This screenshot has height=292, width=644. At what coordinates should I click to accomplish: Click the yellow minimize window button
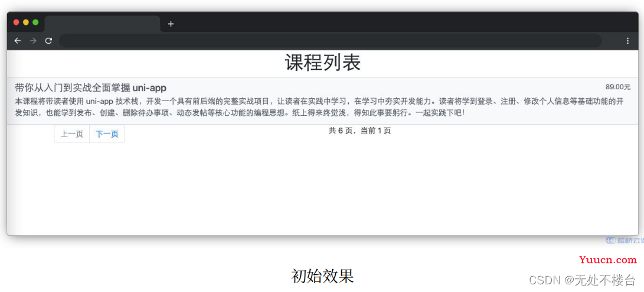[26, 22]
